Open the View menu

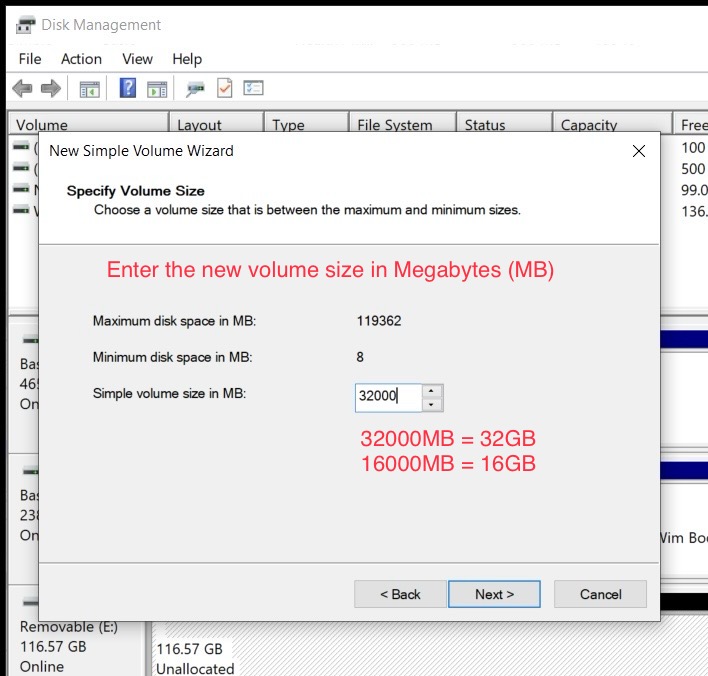137,59
